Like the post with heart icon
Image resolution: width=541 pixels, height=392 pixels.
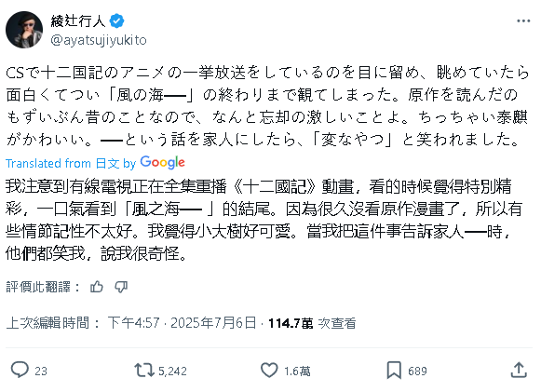(269, 370)
